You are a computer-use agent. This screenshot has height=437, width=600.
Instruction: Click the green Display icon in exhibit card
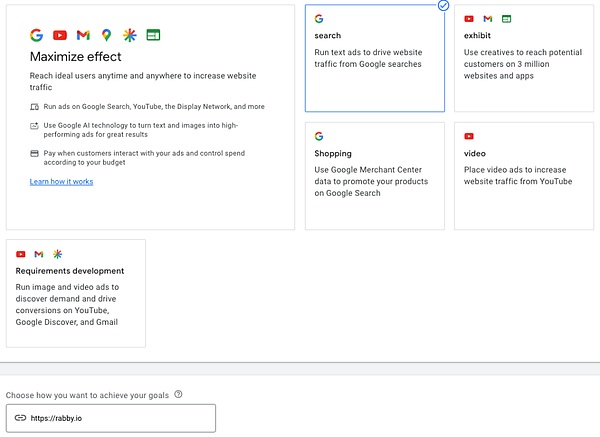click(x=506, y=19)
